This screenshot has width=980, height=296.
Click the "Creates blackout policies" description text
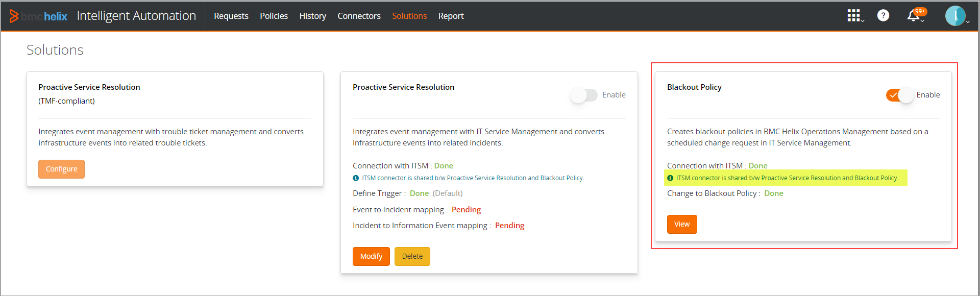pyautogui.click(x=798, y=137)
